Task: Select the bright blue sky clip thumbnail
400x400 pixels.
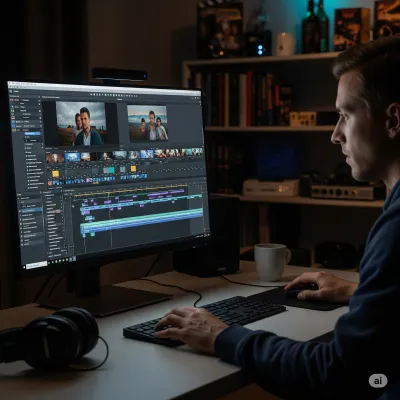Action: (x=72, y=157)
